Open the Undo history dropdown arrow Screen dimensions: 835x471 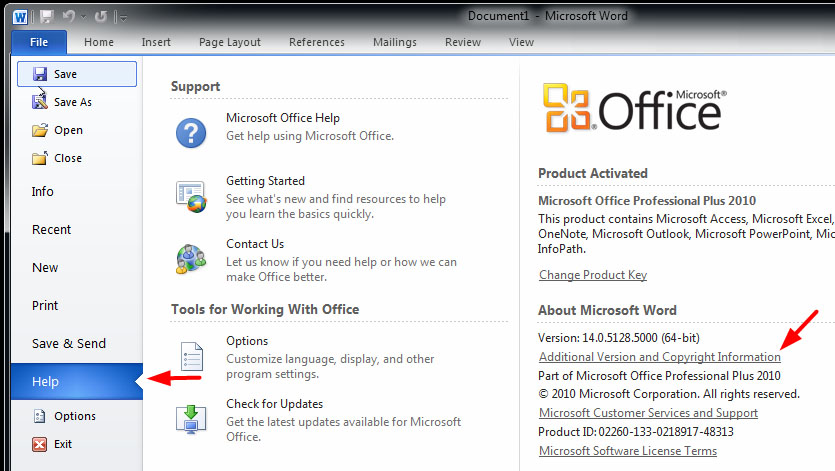pos(83,18)
